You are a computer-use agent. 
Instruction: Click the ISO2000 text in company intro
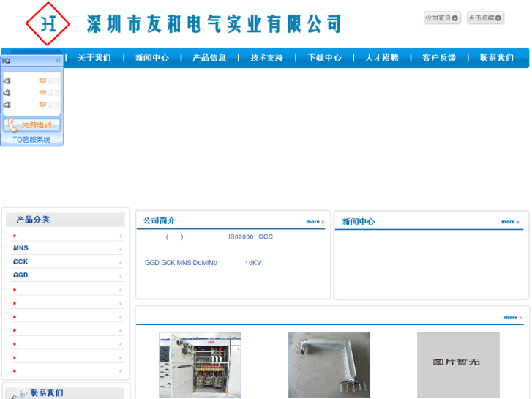coord(241,237)
